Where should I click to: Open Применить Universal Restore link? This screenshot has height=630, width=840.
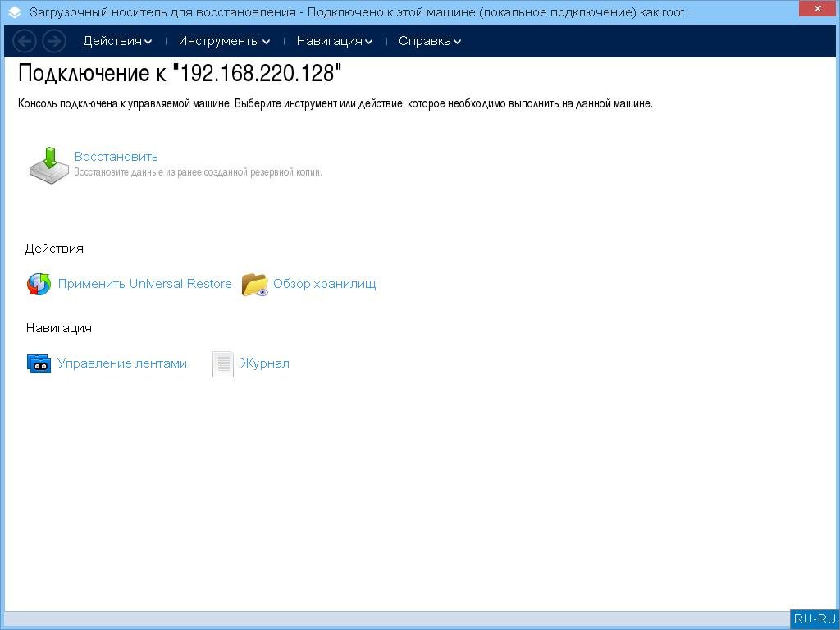[144, 284]
